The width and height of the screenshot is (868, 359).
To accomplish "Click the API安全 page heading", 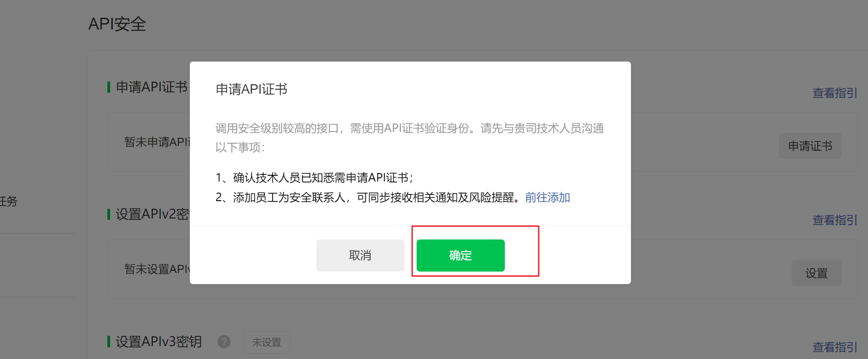I will pos(117,24).
